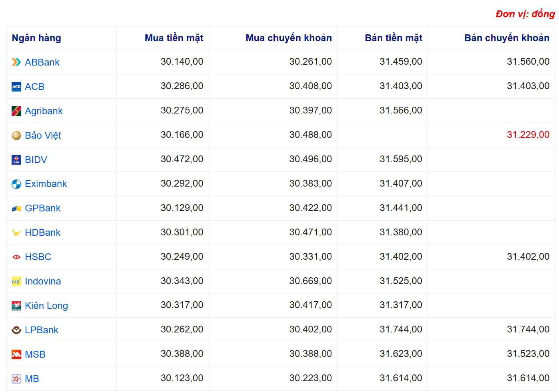Click the HSBC logo icon

click(x=16, y=257)
